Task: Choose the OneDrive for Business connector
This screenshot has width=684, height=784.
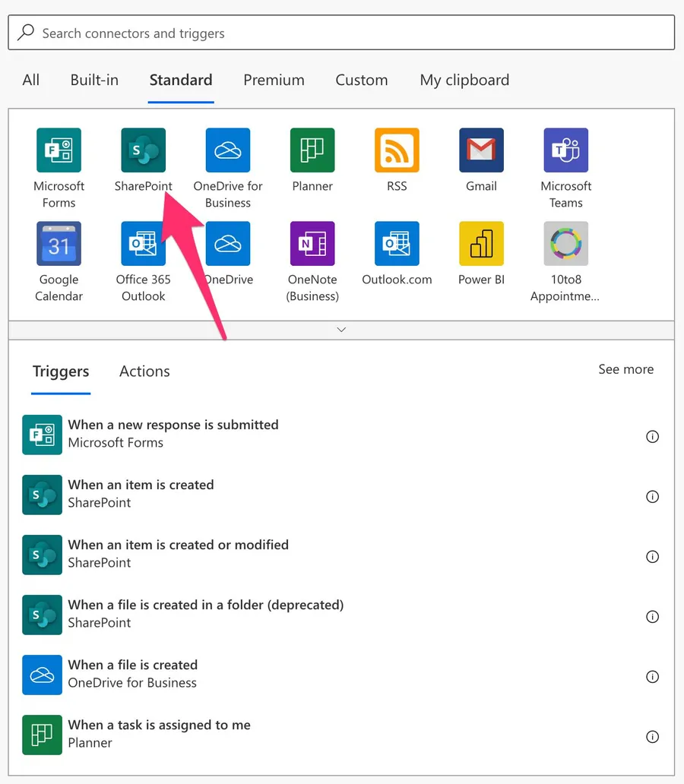Action: click(x=227, y=150)
